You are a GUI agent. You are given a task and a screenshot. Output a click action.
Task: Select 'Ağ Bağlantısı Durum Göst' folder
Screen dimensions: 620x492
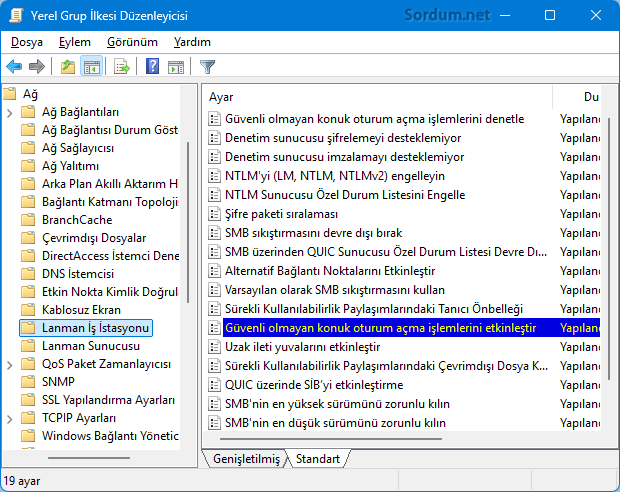(x=110, y=130)
